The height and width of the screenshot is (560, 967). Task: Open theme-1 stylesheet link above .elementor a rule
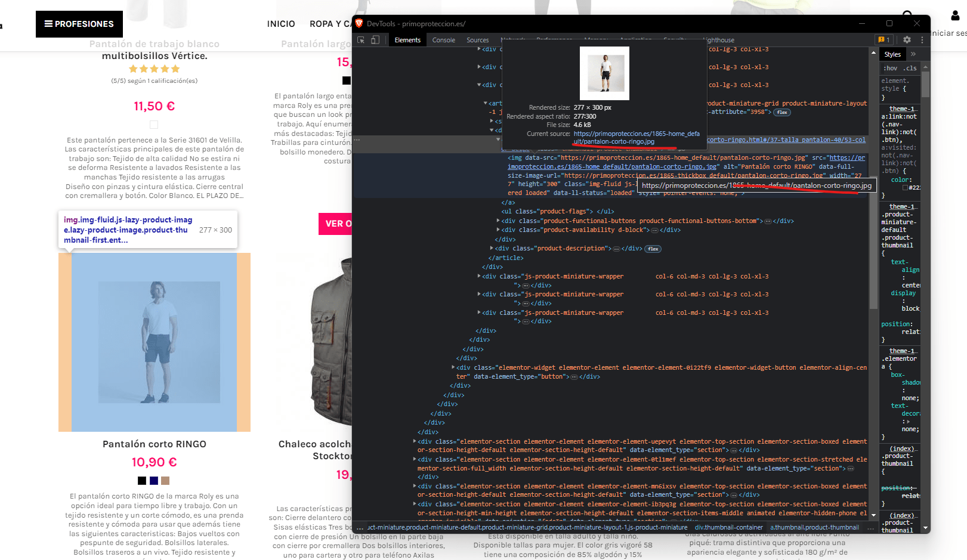pyautogui.click(x=902, y=351)
